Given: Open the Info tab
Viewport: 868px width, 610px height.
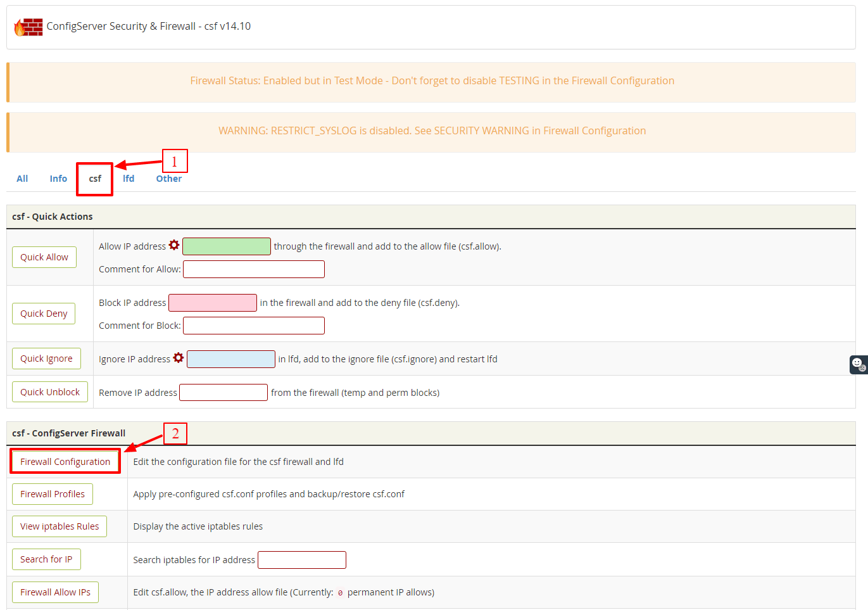Looking at the screenshot, I should click(x=58, y=179).
